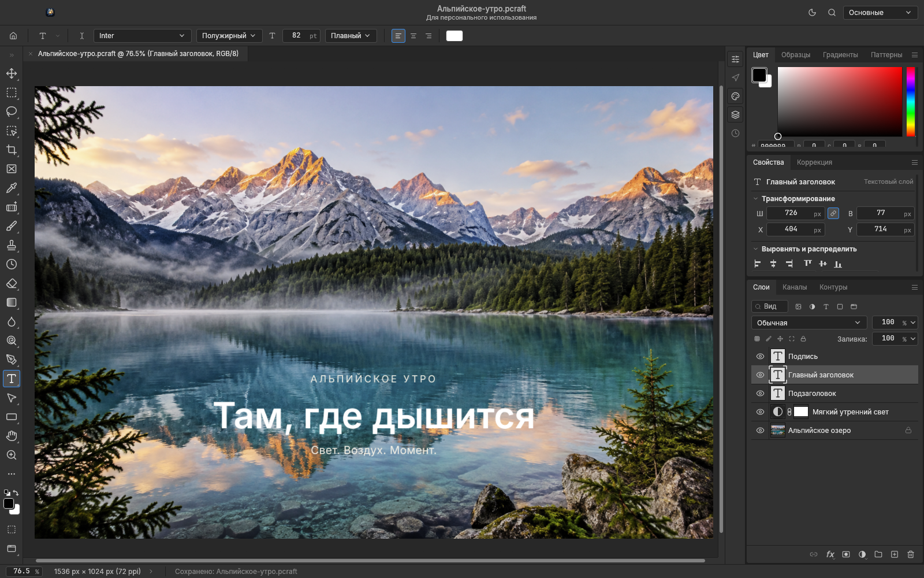This screenshot has height=578, width=924.
Task: Click the foreground color swatch in Color panel
Action: click(759, 75)
